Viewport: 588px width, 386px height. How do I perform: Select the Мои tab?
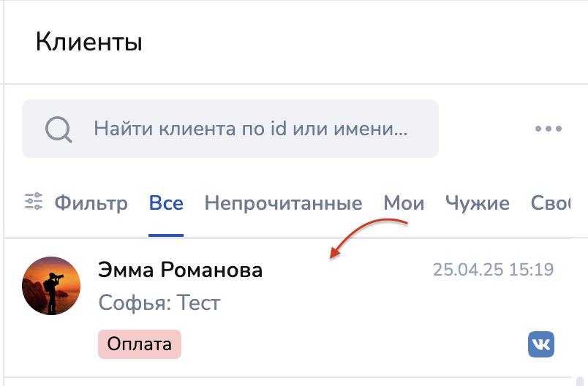[404, 203]
